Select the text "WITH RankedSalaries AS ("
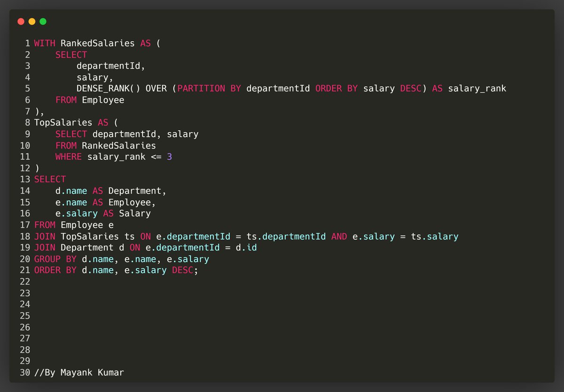 point(97,43)
